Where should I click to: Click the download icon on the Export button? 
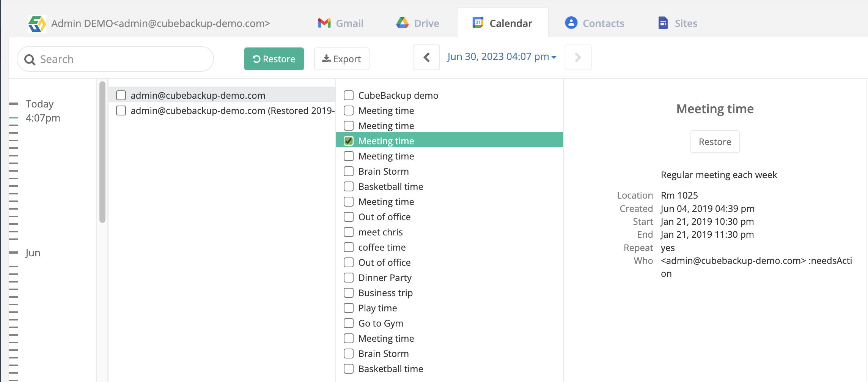pyautogui.click(x=325, y=58)
